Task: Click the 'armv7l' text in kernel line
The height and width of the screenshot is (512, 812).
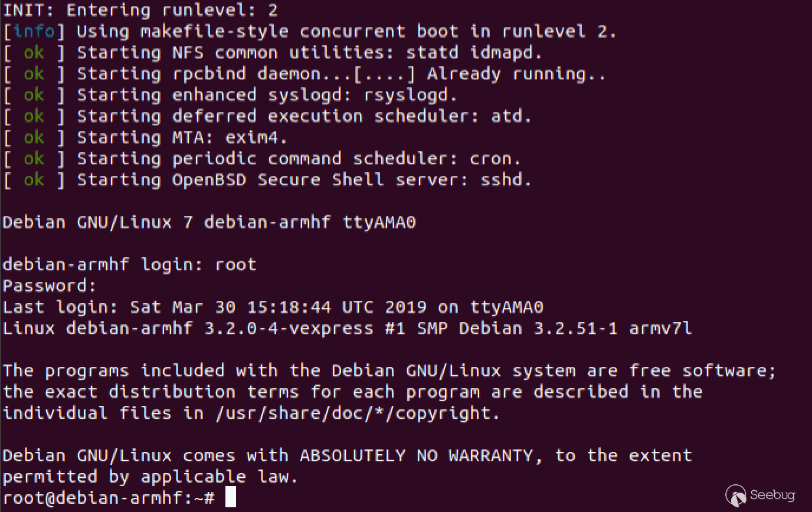Action: (x=660, y=328)
